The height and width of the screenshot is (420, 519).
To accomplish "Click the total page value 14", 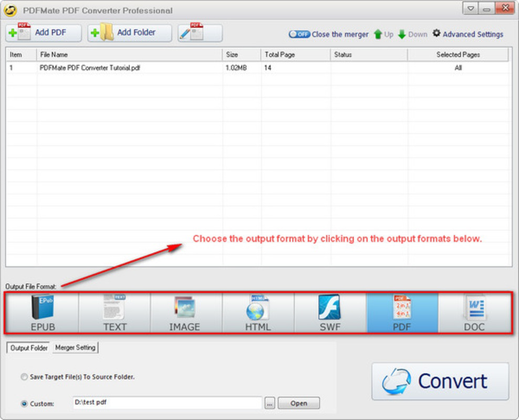I will coord(267,68).
